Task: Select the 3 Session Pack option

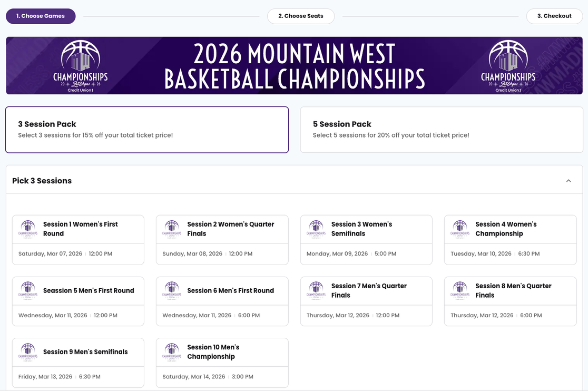Action: (x=147, y=130)
